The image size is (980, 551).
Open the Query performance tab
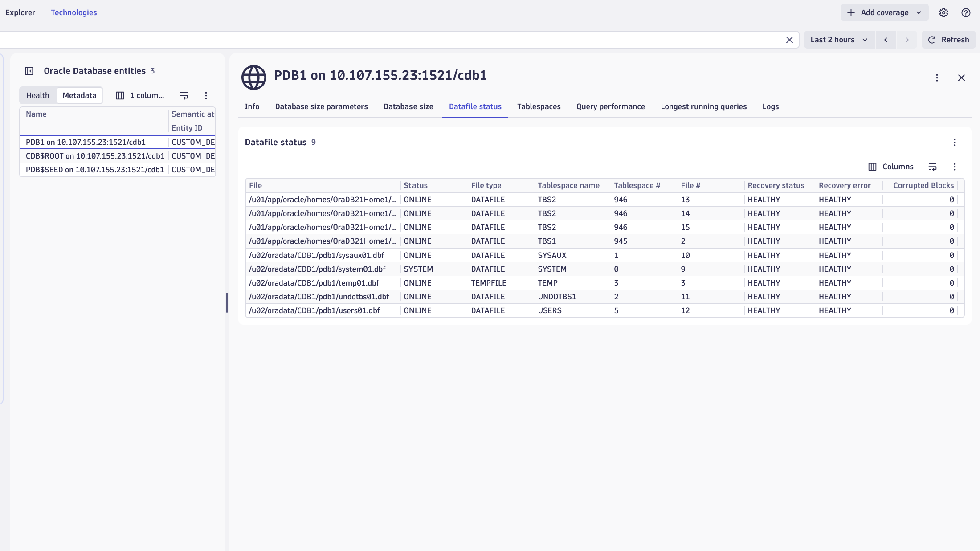coord(610,106)
